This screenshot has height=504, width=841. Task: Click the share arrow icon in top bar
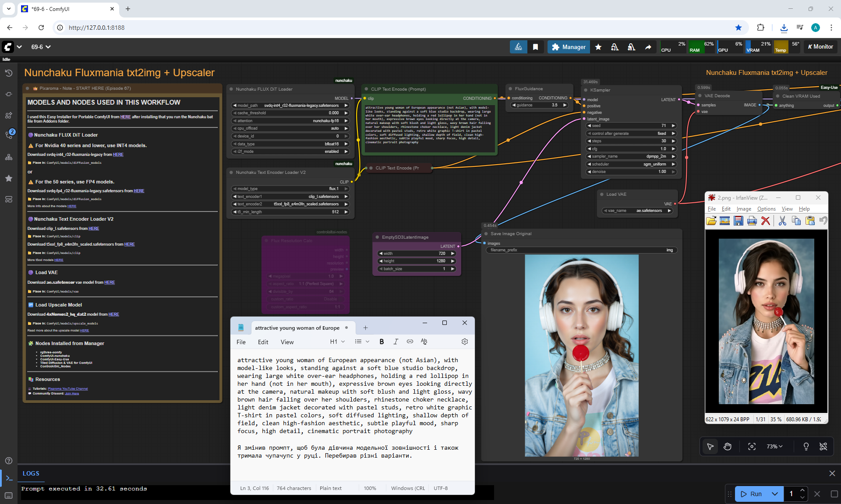[648, 47]
